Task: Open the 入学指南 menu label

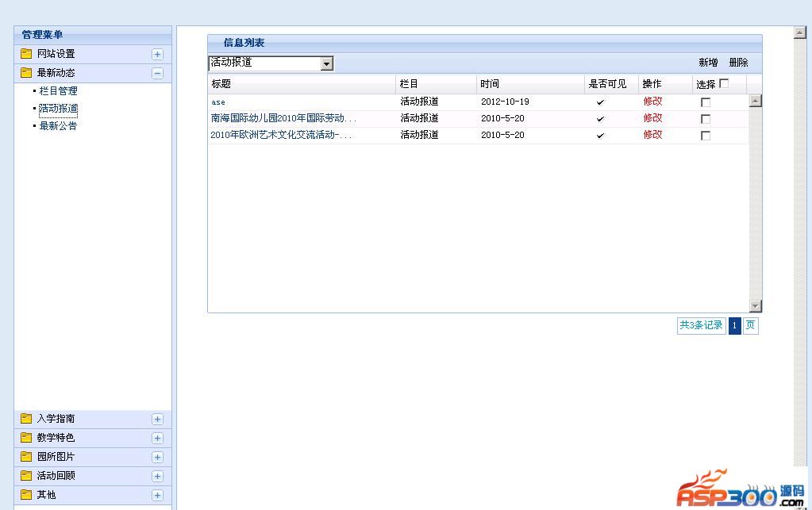Action: click(x=56, y=419)
